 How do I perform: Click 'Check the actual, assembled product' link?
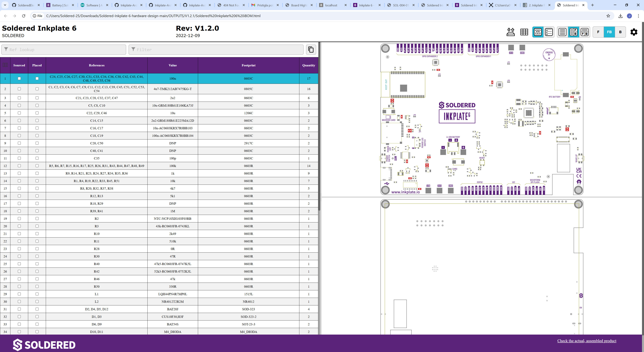[586, 341]
